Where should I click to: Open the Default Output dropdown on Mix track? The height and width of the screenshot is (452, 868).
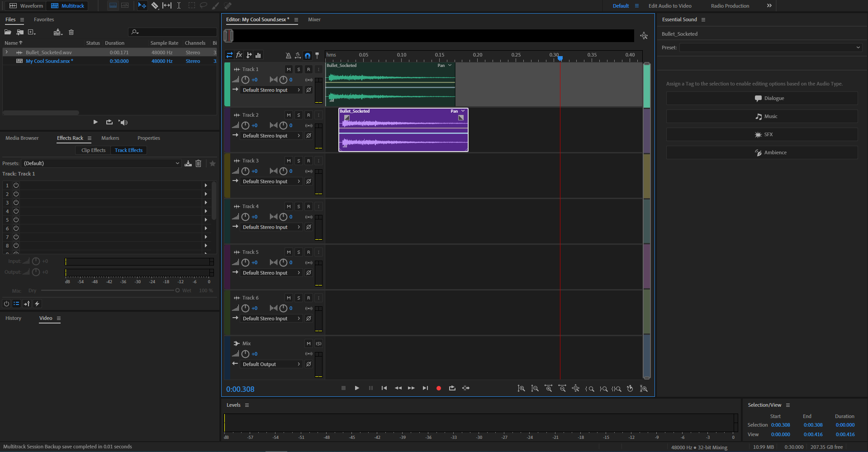(270, 364)
